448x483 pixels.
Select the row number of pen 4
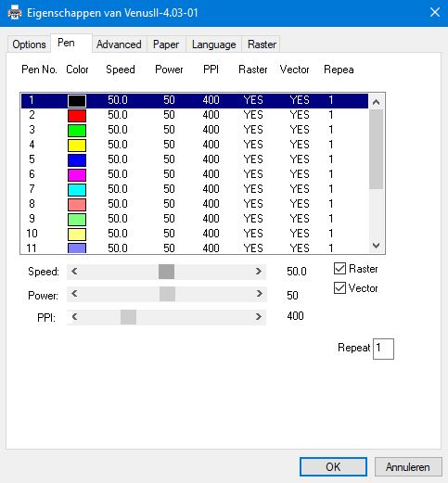coord(32,145)
